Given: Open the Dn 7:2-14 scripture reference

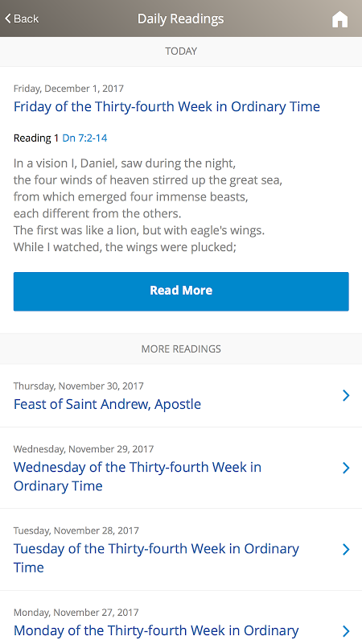Looking at the screenshot, I should 84,138.
